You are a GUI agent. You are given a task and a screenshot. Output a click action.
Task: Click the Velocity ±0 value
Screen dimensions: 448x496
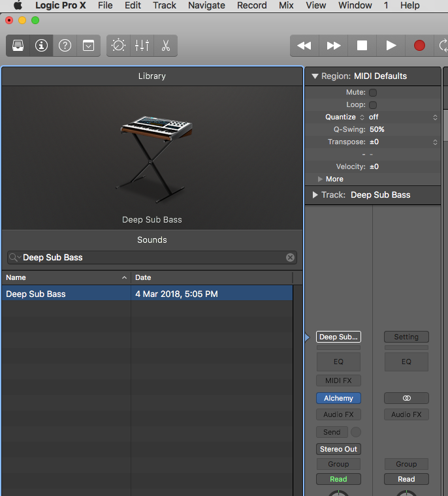coord(374,166)
